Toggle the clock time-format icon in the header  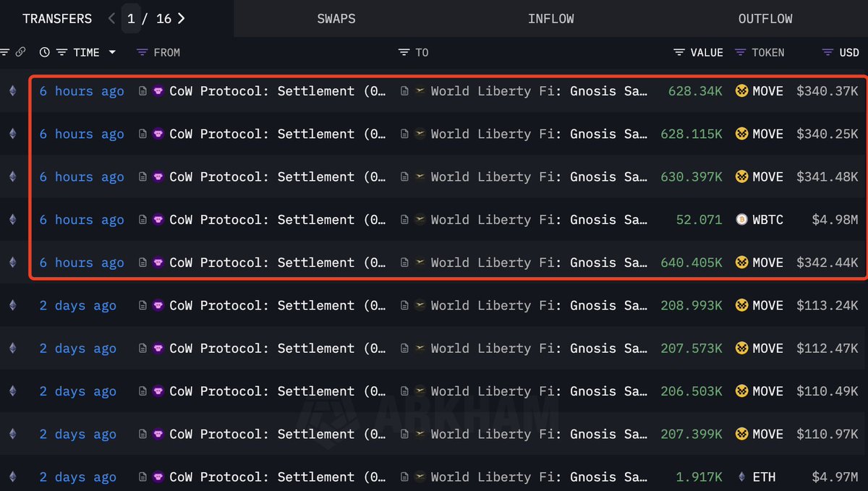[x=45, y=52]
